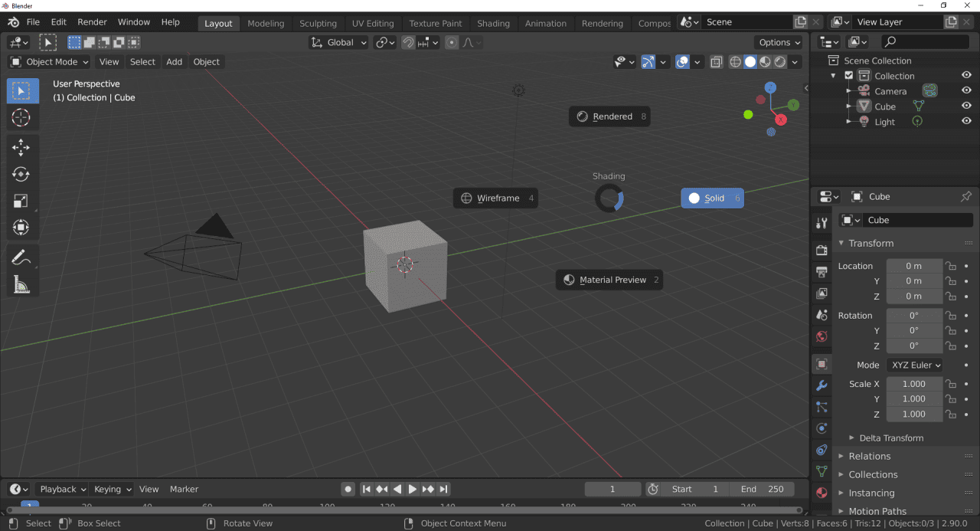Select the Annotate tool
The height and width of the screenshot is (531, 980).
[x=22, y=256]
